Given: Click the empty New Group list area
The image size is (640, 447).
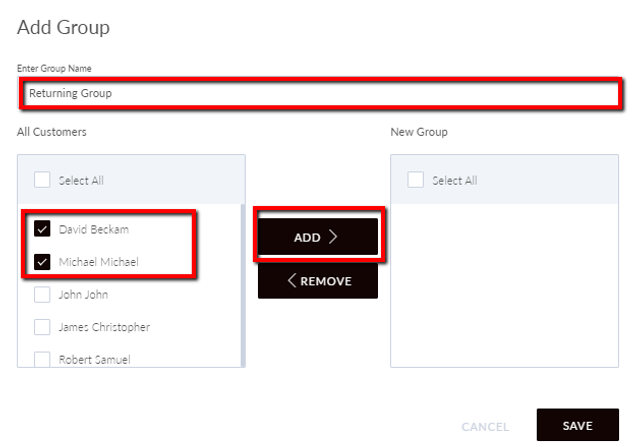Looking at the screenshot, I should [x=504, y=285].
